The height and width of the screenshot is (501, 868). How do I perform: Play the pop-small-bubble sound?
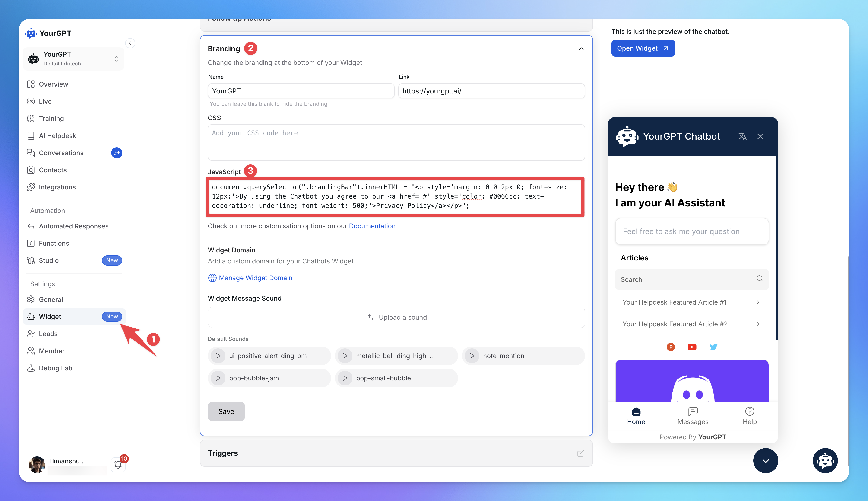click(x=345, y=378)
